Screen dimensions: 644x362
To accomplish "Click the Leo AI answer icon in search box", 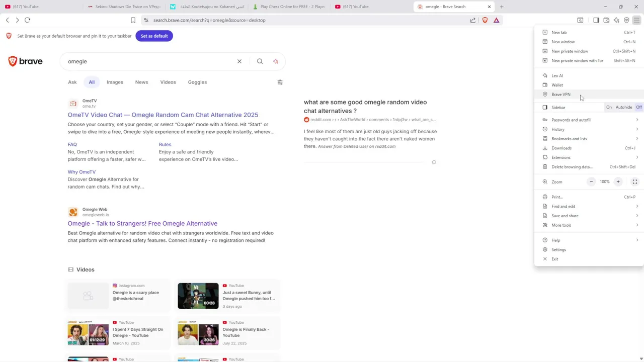I will [x=276, y=61].
